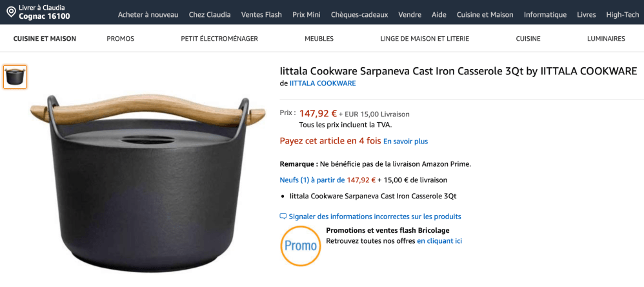The image size is (644, 287).
Task: Open Acheter à nouveau in navigation
Action: point(148,14)
